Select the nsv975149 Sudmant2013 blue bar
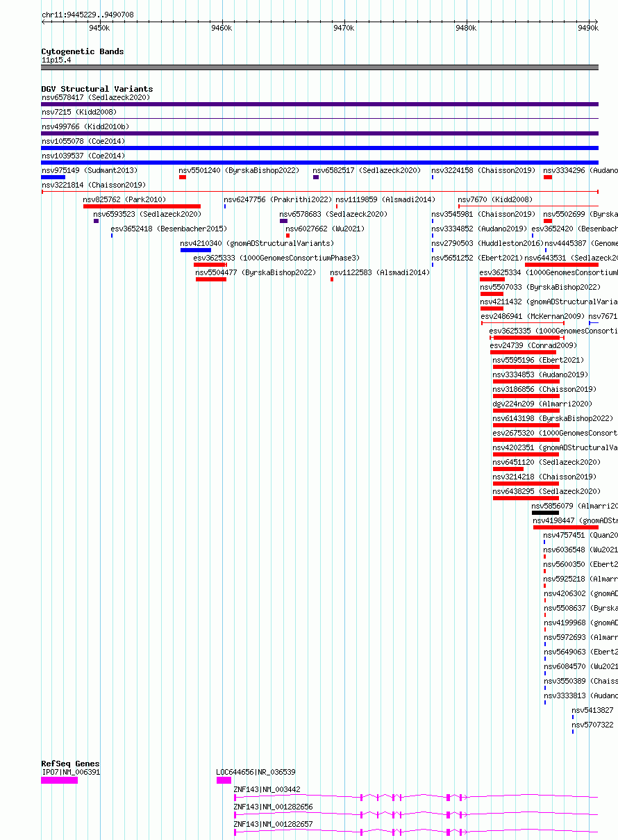Screen dimensions: 618x840 [53, 177]
